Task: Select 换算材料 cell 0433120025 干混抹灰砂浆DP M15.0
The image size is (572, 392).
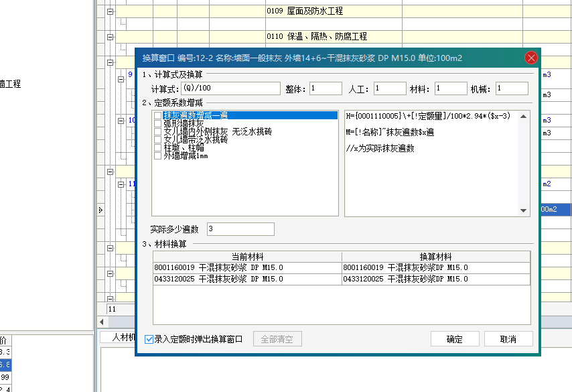Action: pos(436,279)
